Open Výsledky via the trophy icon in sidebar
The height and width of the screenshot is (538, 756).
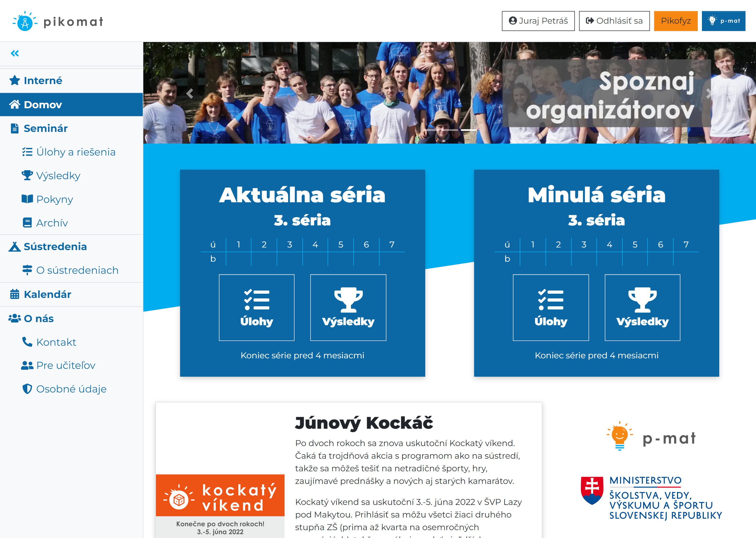pyautogui.click(x=28, y=175)
